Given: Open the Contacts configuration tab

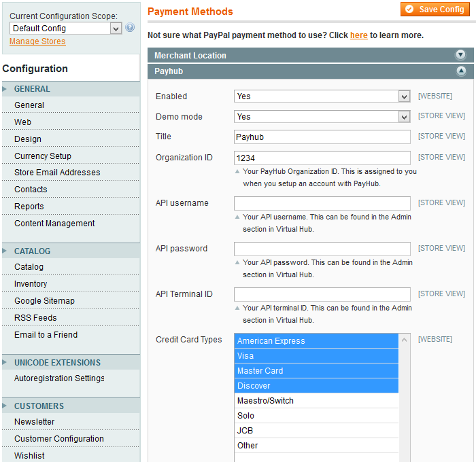Looking at the screenshot, I should (31, 190).
